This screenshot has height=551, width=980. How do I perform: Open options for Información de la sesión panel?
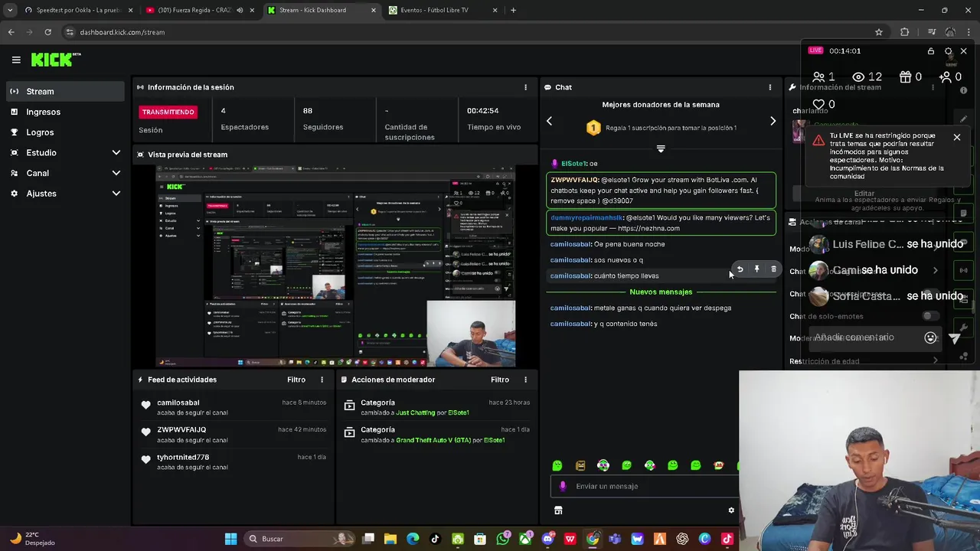tap(525, 87)
